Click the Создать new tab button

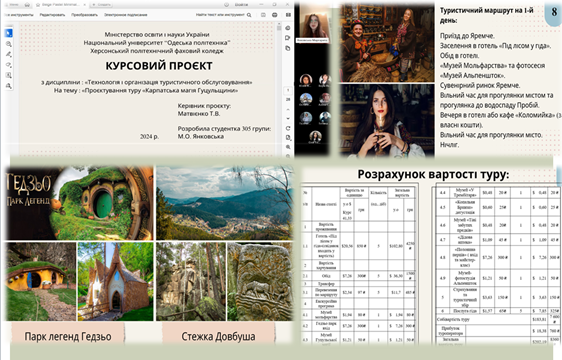pos(101,5)
